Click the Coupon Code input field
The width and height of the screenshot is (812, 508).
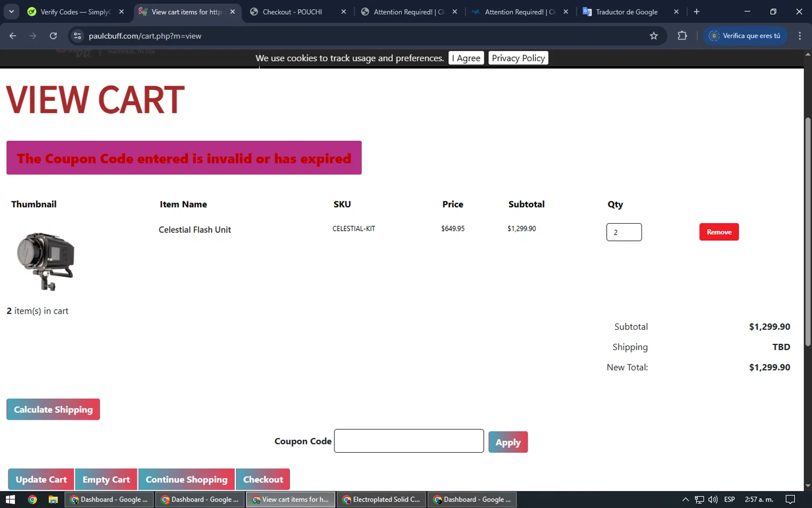409,441
